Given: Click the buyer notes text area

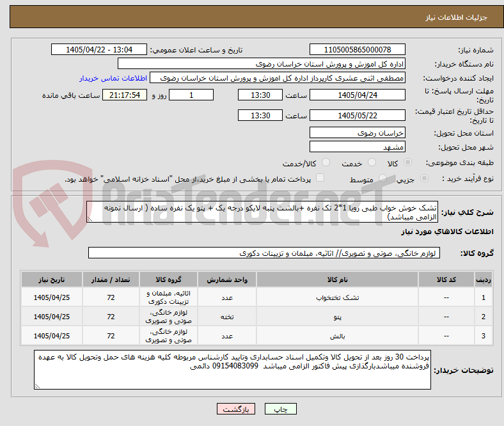Looking at the screenshot, I should click(x=232, y=370).
